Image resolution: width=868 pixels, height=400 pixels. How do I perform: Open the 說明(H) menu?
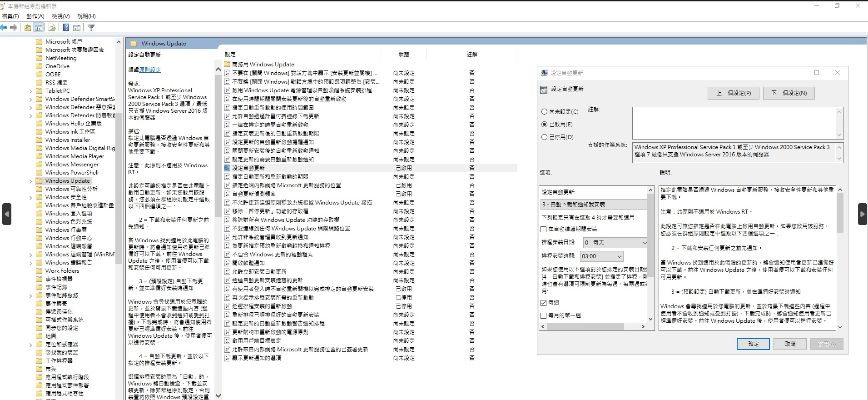86,16
